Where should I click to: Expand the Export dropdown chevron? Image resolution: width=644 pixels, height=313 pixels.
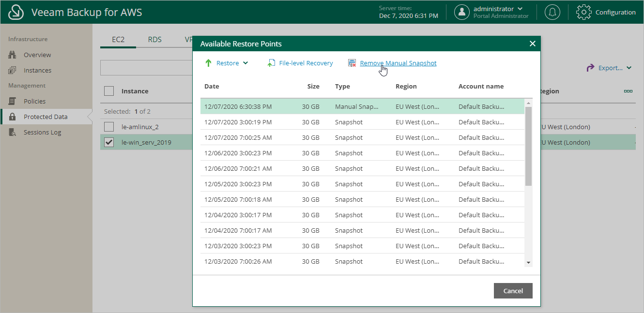tap(629, 68)
